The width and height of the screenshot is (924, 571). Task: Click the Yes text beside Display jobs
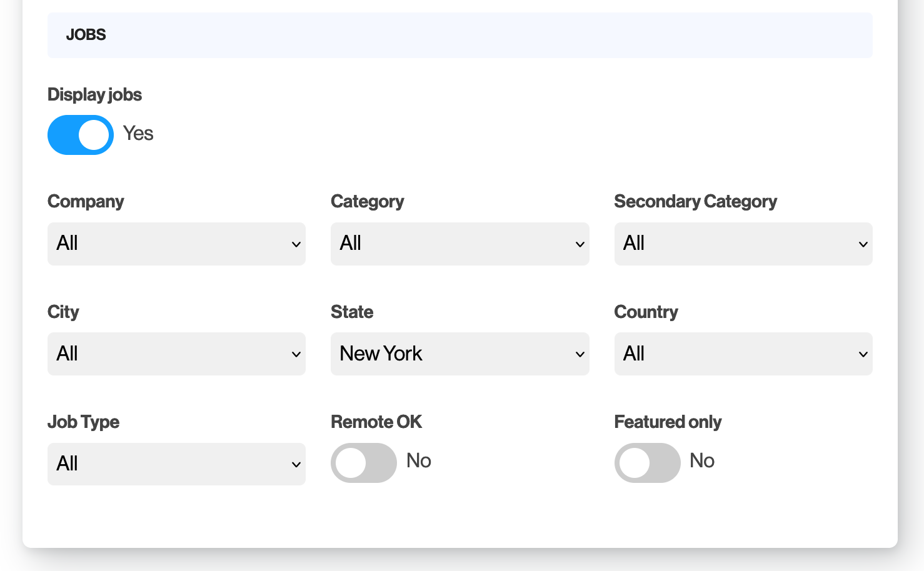point(138,133)
